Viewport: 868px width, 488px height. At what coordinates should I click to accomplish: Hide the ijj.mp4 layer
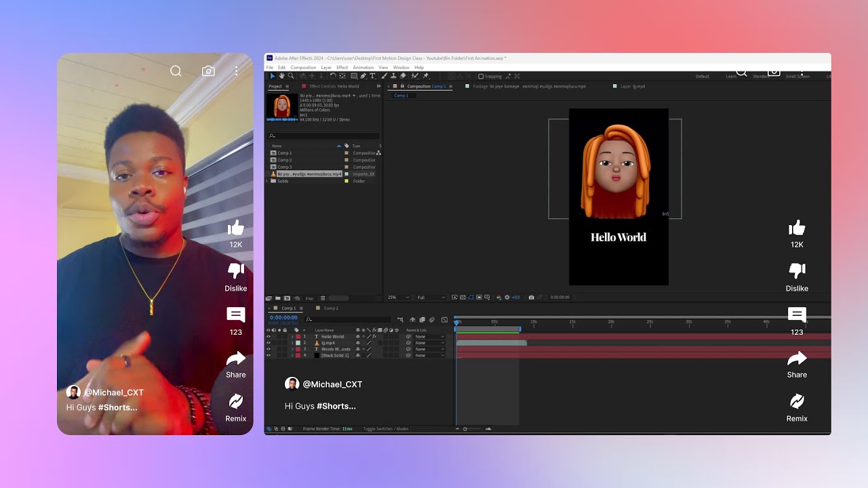[x=269, y=343]
